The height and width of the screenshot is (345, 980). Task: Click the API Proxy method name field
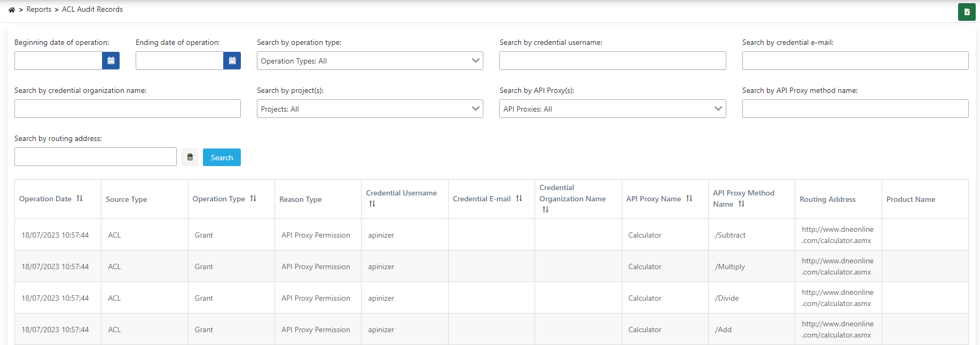point(854,109)
